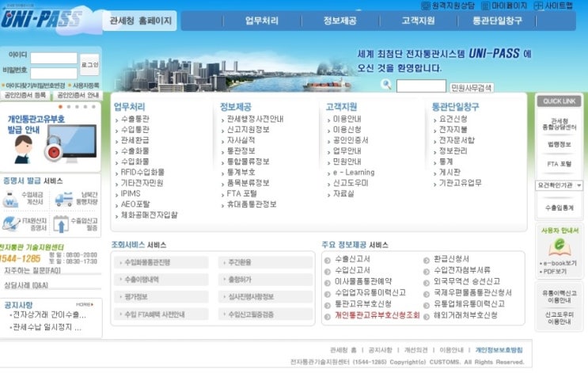Click 수입화물통관진행 lookup button
This screenshot has width=588, height=373.
(161, 262)
